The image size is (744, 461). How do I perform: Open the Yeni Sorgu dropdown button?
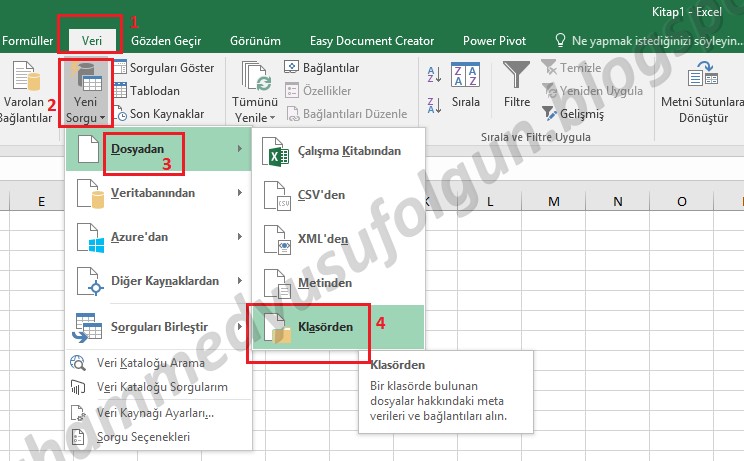tap(85, 92)
